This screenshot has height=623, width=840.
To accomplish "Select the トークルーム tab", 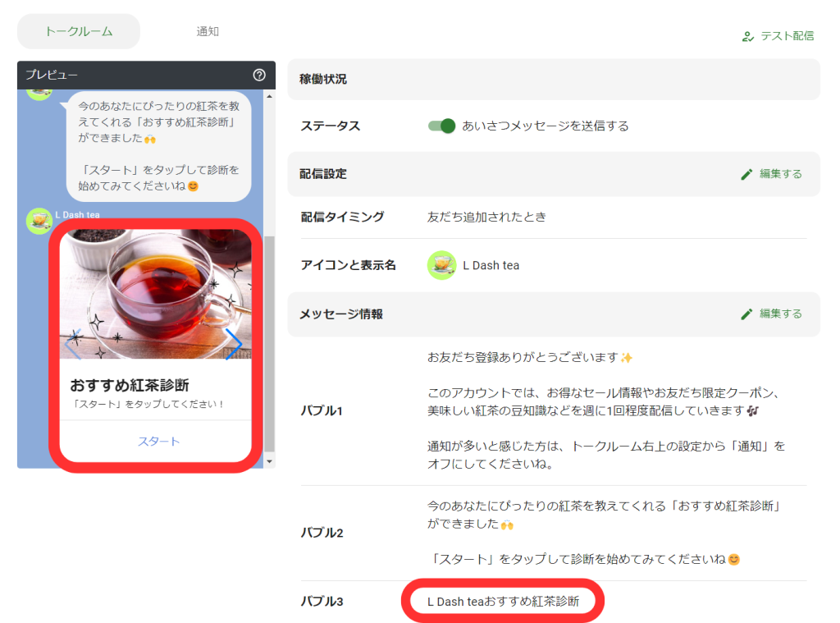I will (x=78, y=30).
